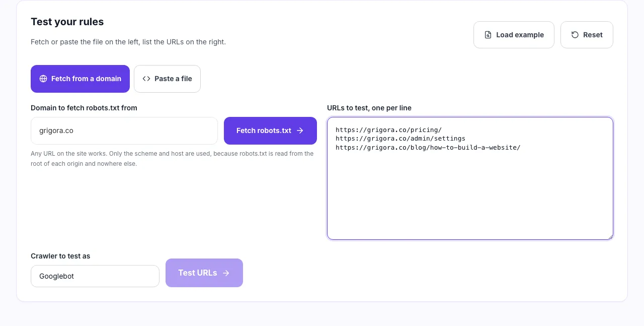Click the Reset button label

click(x=593, y=35)
